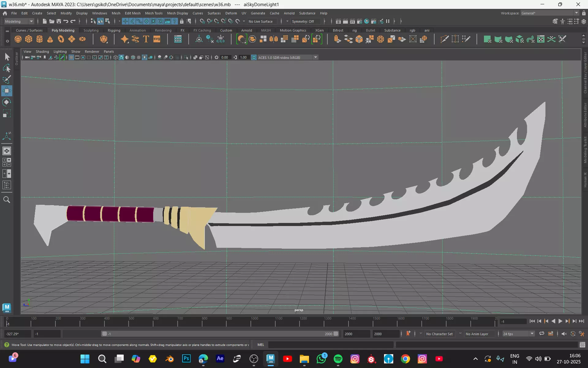Create a polygon cone from the shelf

[50, 39]
